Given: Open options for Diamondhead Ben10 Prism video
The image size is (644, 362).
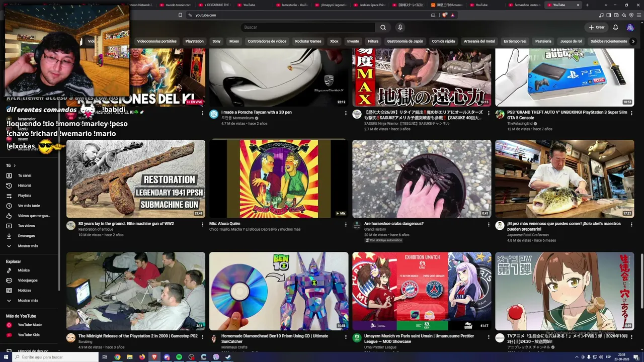Looking at the screenshot, I should [x=346, y=337].
